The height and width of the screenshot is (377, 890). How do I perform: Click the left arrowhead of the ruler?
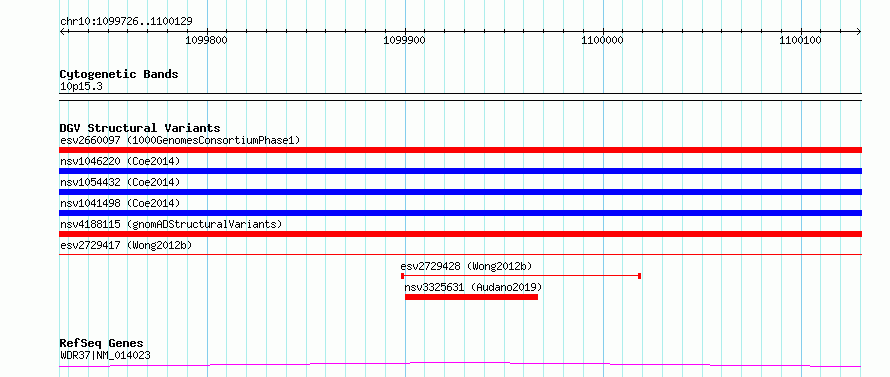click(62, 31)
